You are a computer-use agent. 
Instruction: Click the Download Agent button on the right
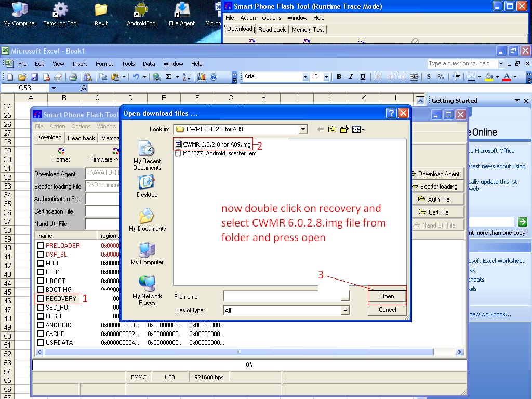(x=437, y=174)
